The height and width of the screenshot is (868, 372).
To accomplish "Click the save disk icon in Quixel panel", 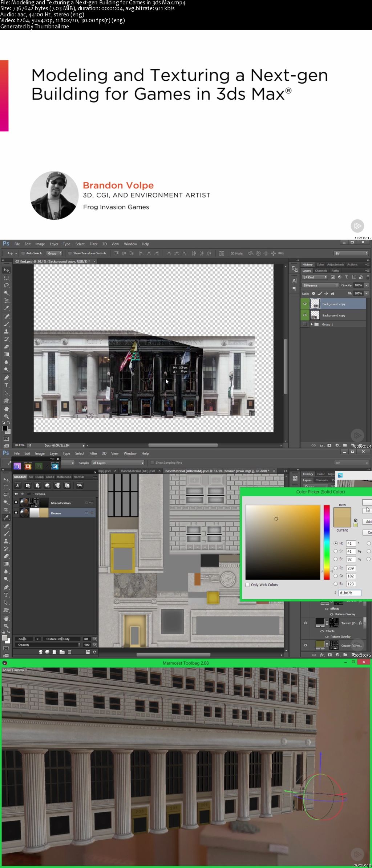I will point(88,652).
